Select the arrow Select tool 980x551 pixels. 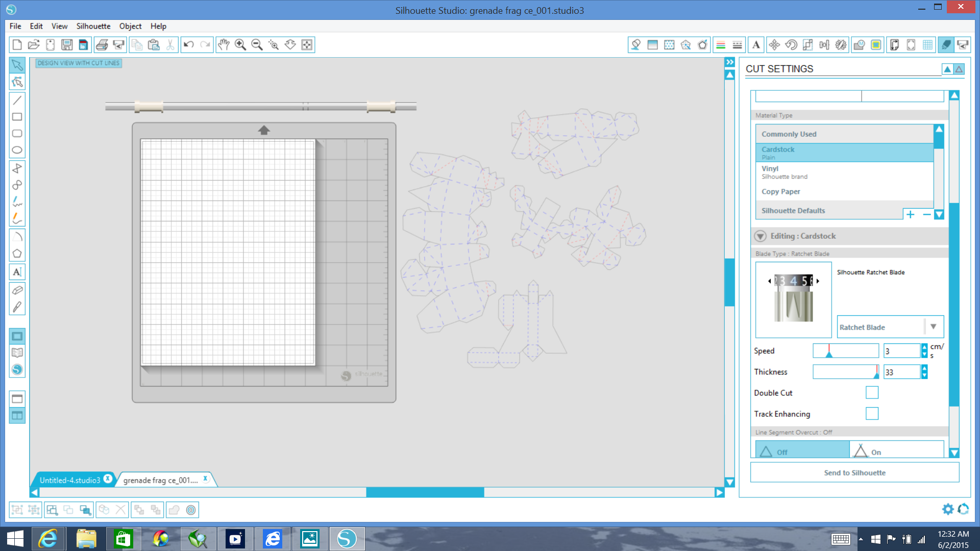pos(17,65)
